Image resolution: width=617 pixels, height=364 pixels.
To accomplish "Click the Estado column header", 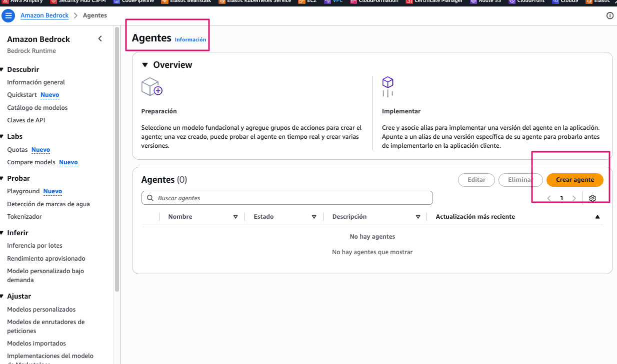I will 263,217.
